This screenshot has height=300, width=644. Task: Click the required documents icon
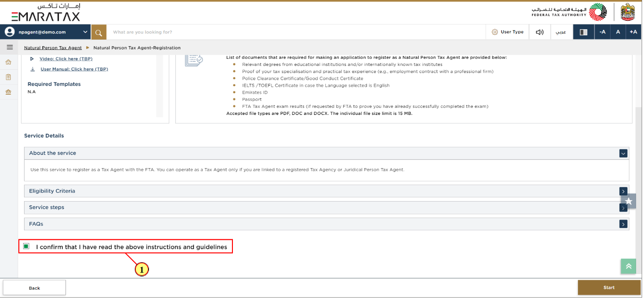coord(194,61)
